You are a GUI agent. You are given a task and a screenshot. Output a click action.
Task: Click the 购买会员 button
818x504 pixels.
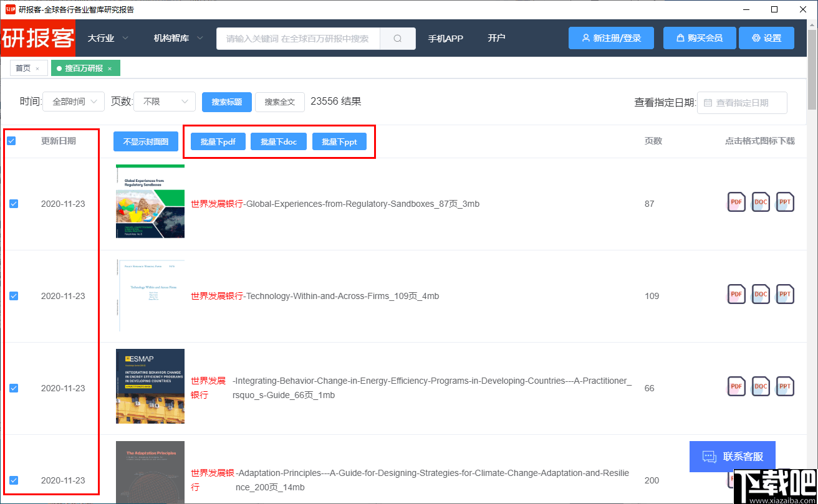coord(700,38)
